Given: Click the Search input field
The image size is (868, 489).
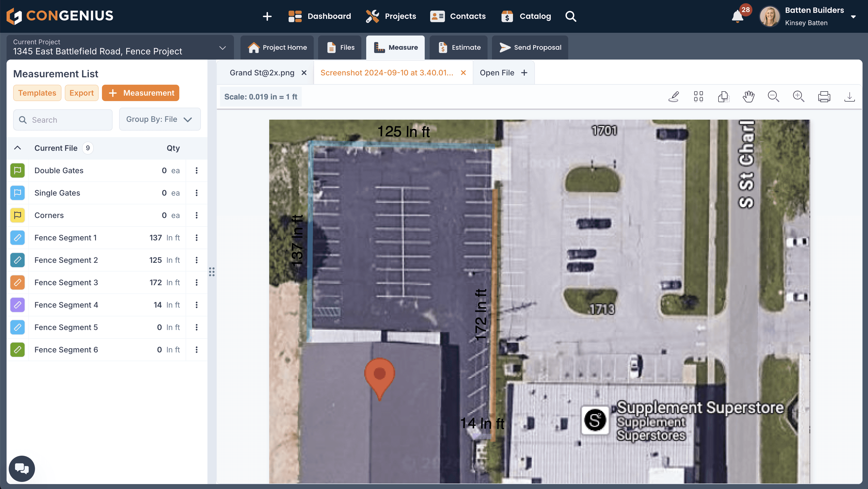Looking at the screenshot, I should [63, 120].
